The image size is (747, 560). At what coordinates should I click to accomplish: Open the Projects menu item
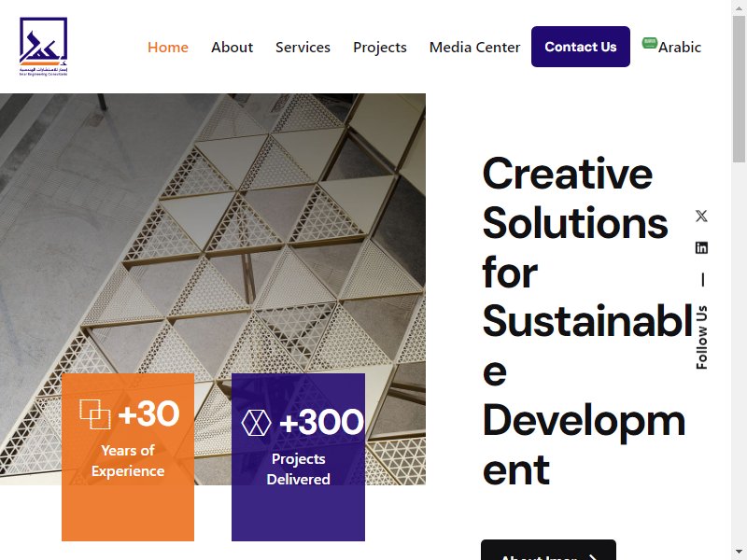pyautogui.click(x=380, y=47)
